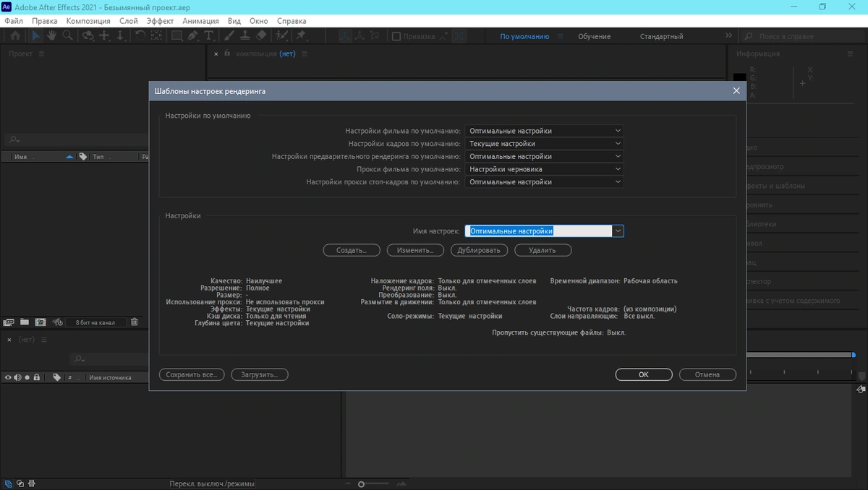Toggle the solo dot column in timeline
Image resolution: width=868 pixels, height=490 pixels.
pyautogui.click(x=27, y=377)
